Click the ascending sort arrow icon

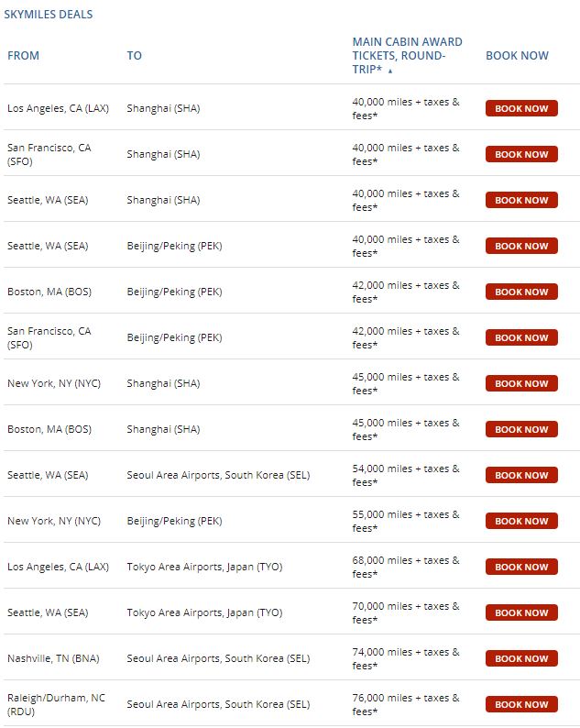tap(390, 71)
